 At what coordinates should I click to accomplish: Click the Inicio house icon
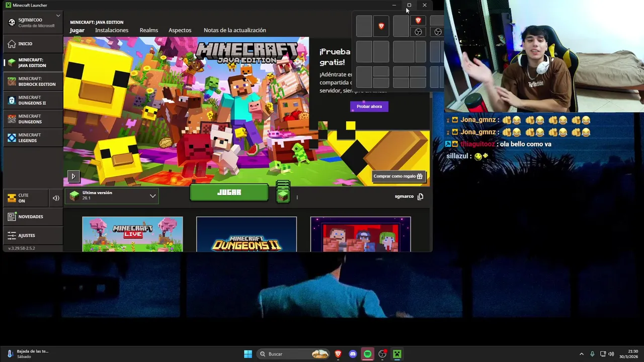click(x=12, y=44)
